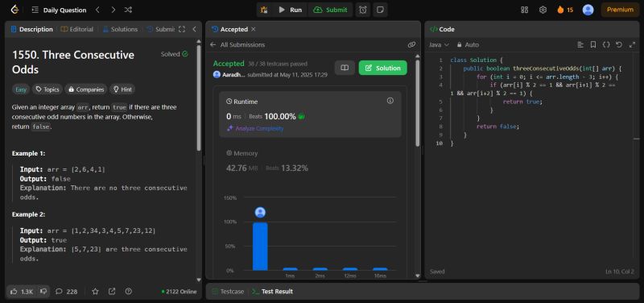Expand the code editor fullscreen icon
The width and height of the screenshot is (644, 303).
tap(632, 44)
